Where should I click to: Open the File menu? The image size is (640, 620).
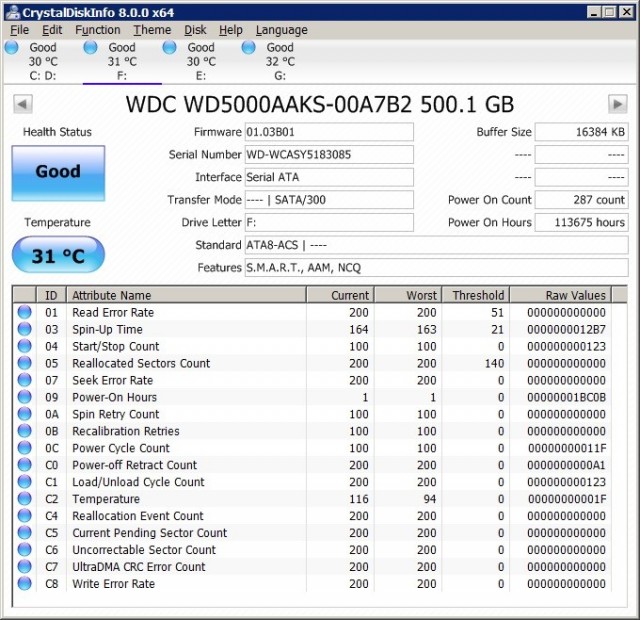point(19,30)
